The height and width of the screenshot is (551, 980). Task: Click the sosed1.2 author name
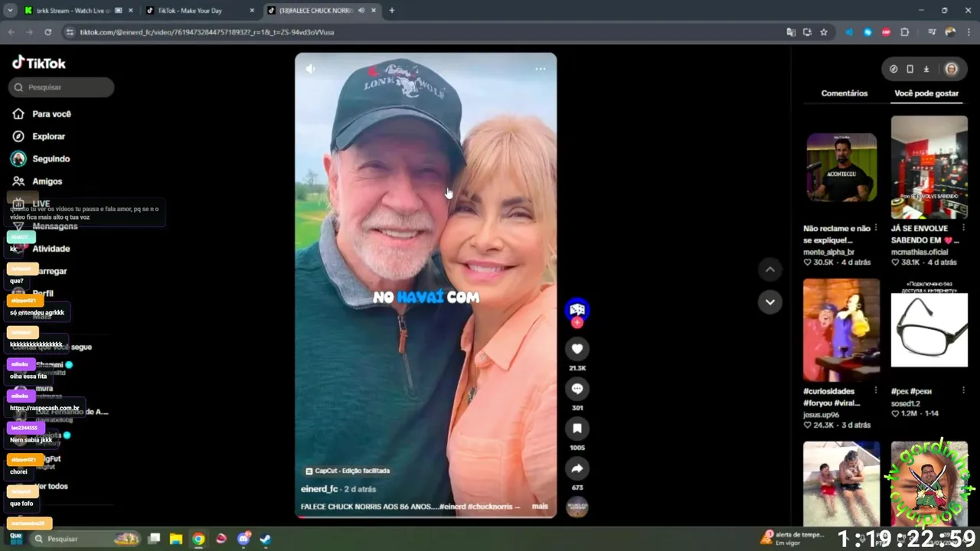[906, 403]
